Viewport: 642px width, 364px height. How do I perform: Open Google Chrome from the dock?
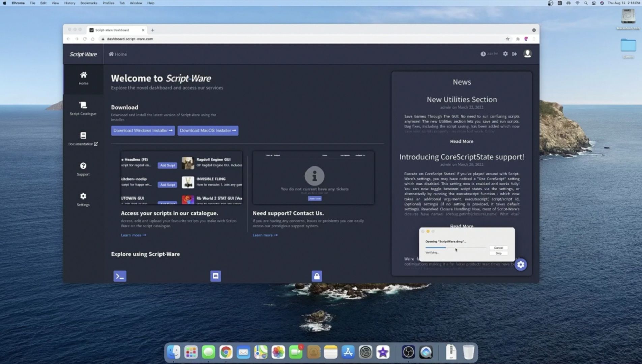point(226,352)
